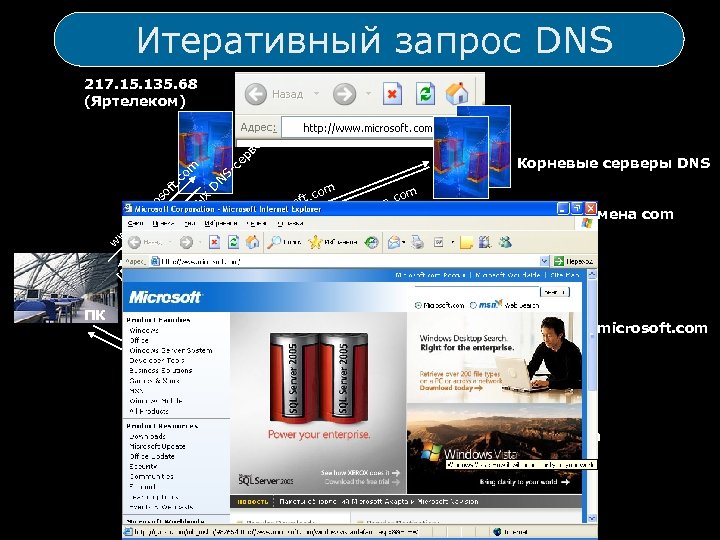This screenshot has height=540, width=720.
Task: Click the SQL Server 2005 banner image
Action: [319, 403]
